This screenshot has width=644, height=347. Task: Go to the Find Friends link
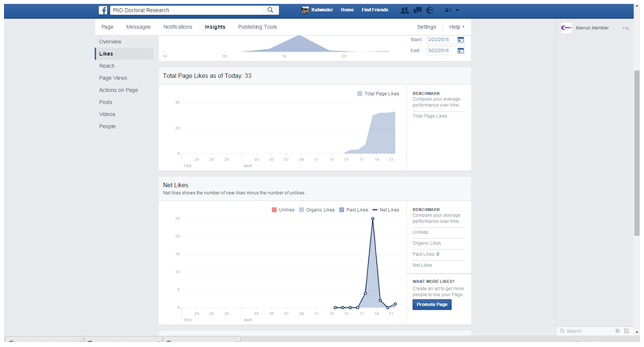(375, 10)
